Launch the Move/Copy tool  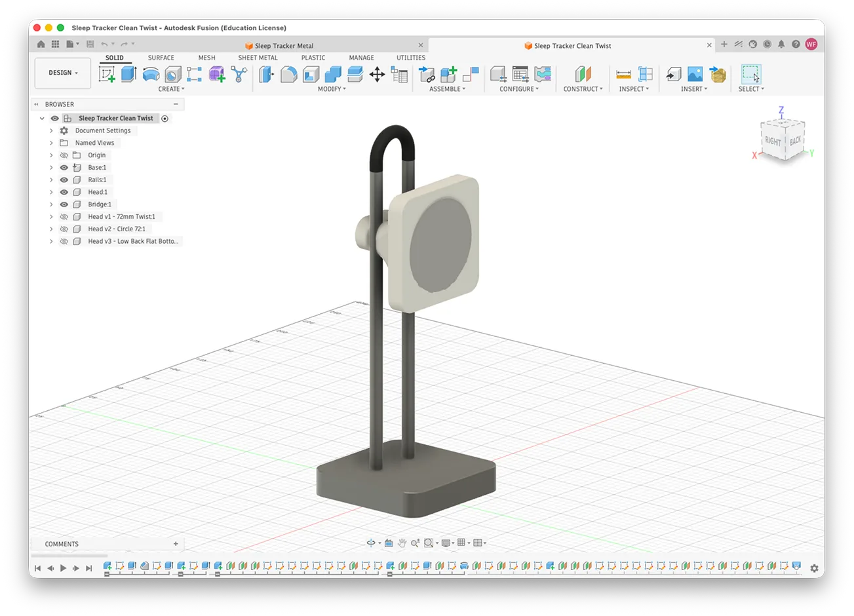[377, 74]
